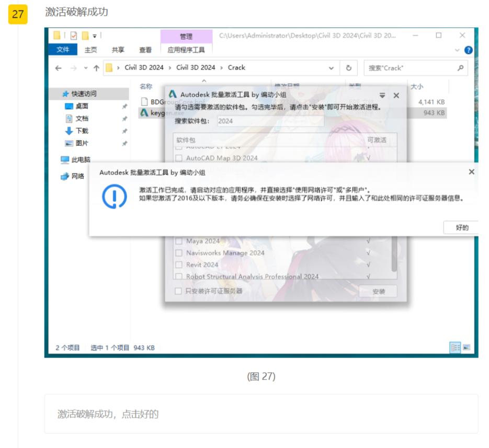Click the magnifier icon in the search box
489x448 pixels.
pyautogui.click(x=460, y=68)
